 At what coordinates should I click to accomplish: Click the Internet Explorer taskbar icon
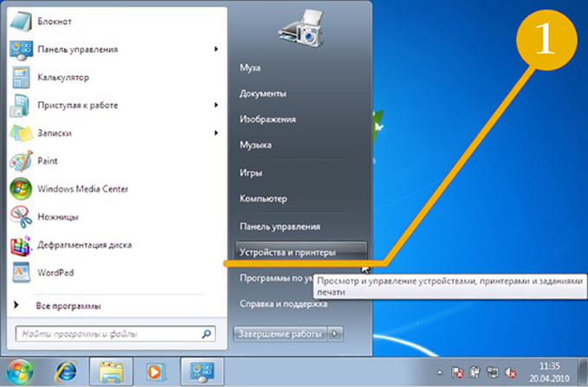(x=66, y=370)
